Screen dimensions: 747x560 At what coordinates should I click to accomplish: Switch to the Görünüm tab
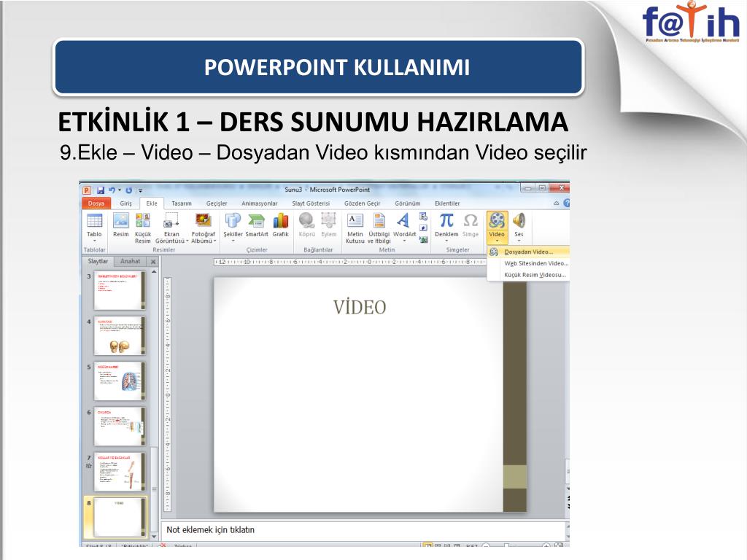click(x=407, y=203)
